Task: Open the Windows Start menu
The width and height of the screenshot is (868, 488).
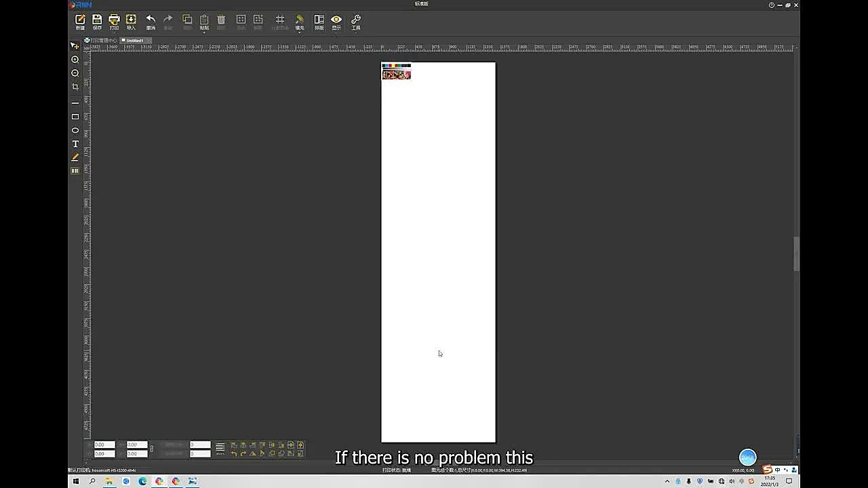Action: [76, 481]
